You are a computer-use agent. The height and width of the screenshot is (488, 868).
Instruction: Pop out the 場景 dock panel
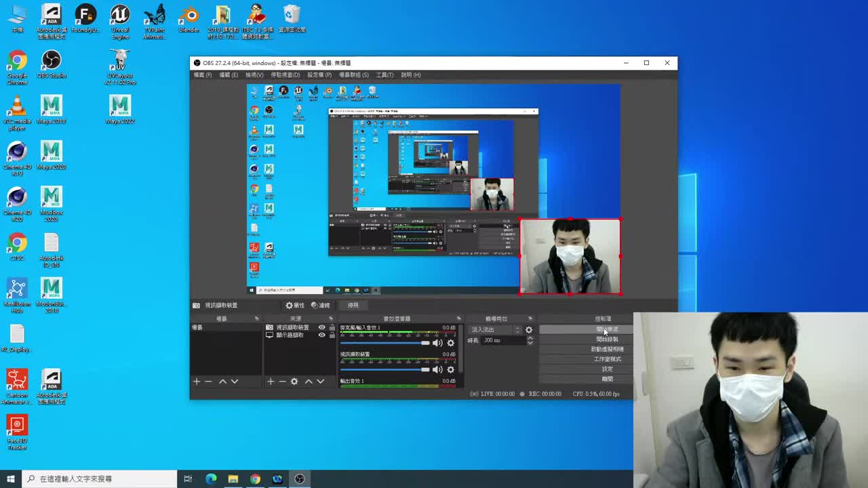coord(256,319)
